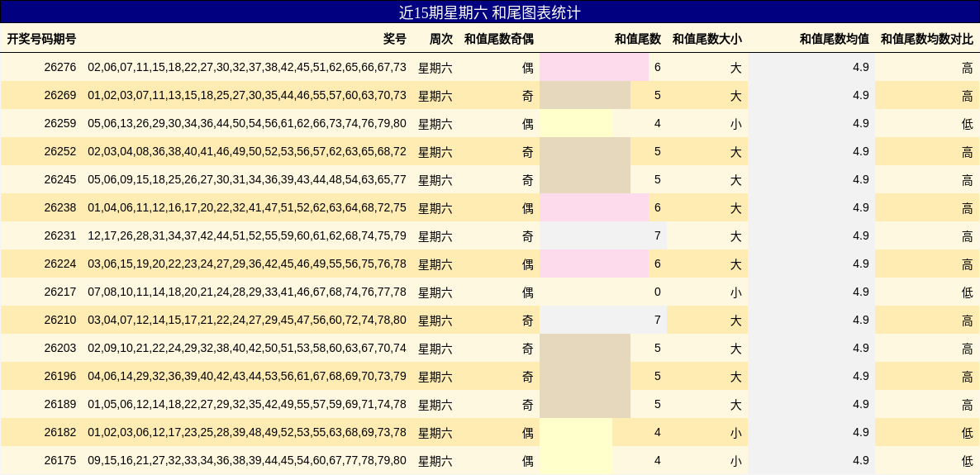
Task: Click 大 size cell in row 26252
Action: (735, 152)
